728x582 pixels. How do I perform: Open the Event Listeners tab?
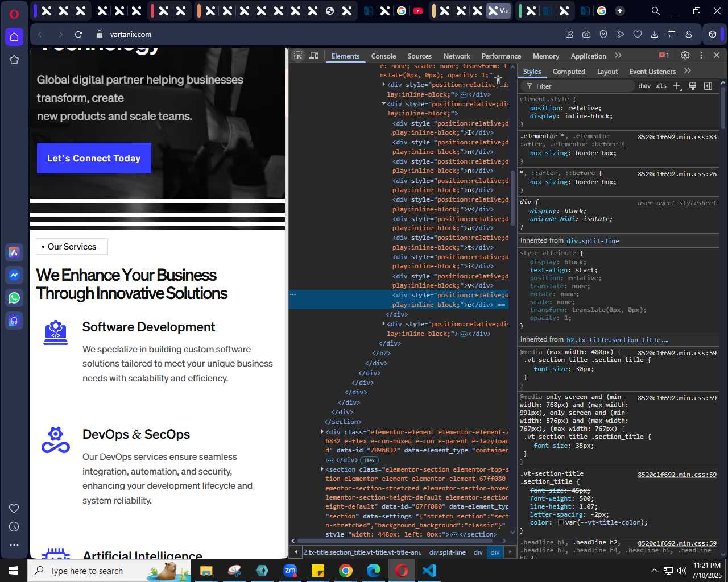pyautogui.click(x=652, y=72)
